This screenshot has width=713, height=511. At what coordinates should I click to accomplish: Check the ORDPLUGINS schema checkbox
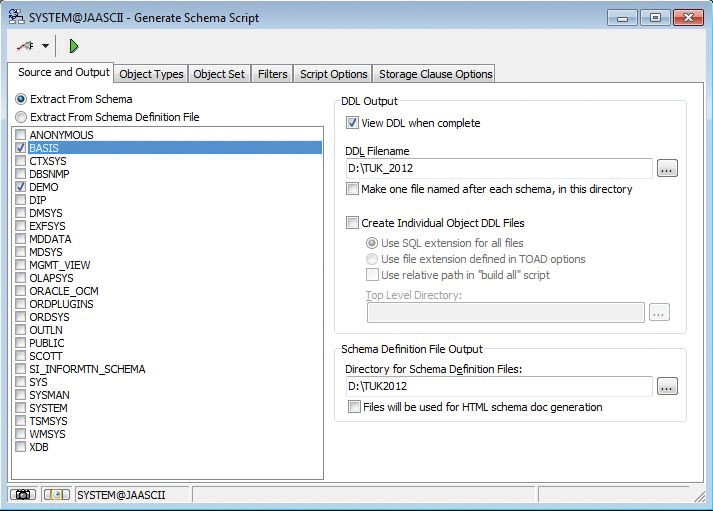click(x=20, y=304)
